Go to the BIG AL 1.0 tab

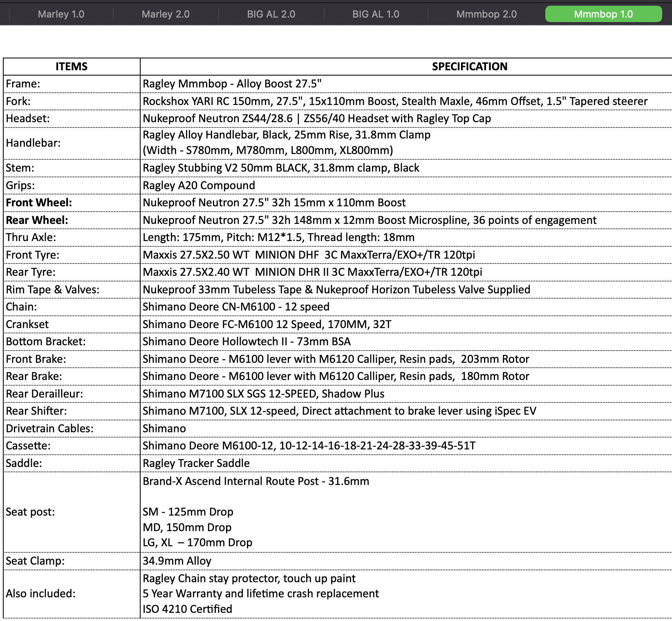tap(376, 14)
